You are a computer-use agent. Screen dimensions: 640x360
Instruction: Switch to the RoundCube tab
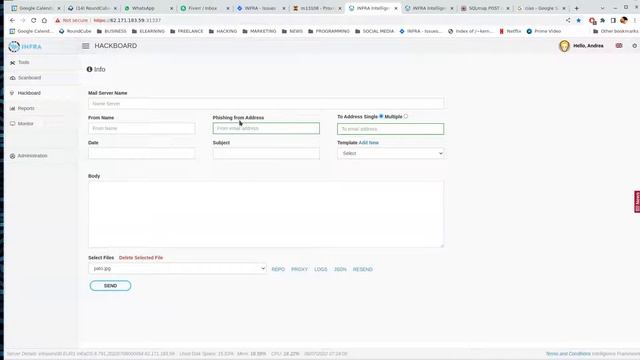tap(93, 8)
